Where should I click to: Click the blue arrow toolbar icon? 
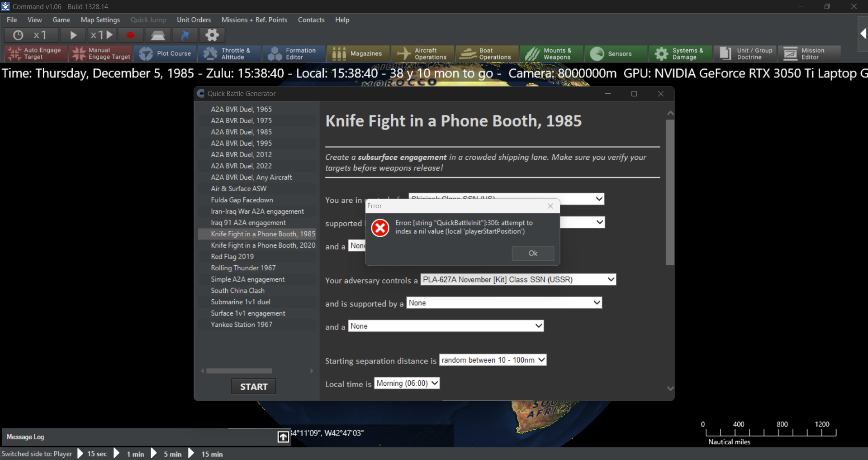pyautogui.click(x=185, y=35)
